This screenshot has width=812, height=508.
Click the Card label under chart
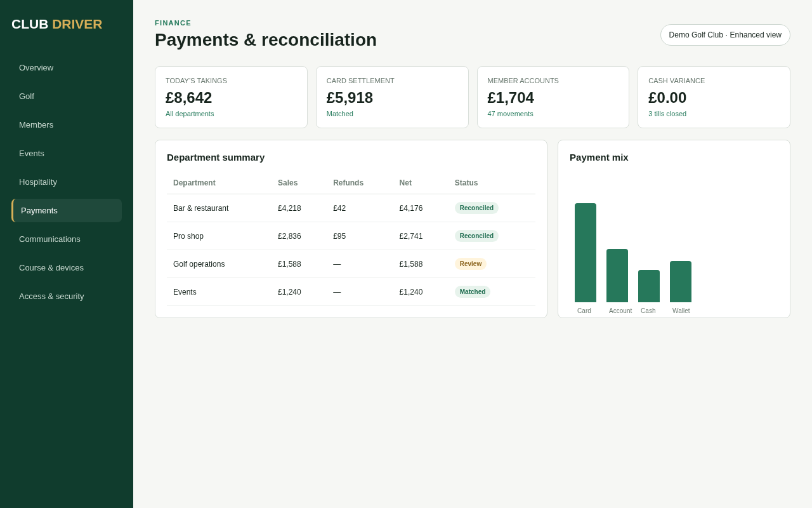pos(584,311)
